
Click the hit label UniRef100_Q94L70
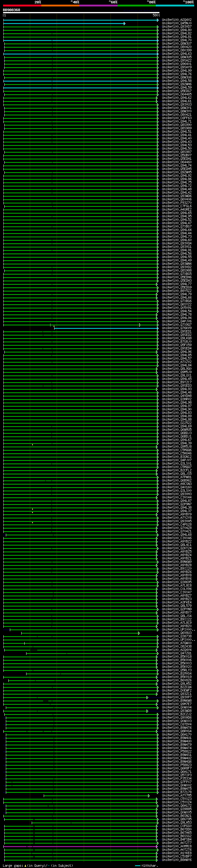(x=177, y=40)
